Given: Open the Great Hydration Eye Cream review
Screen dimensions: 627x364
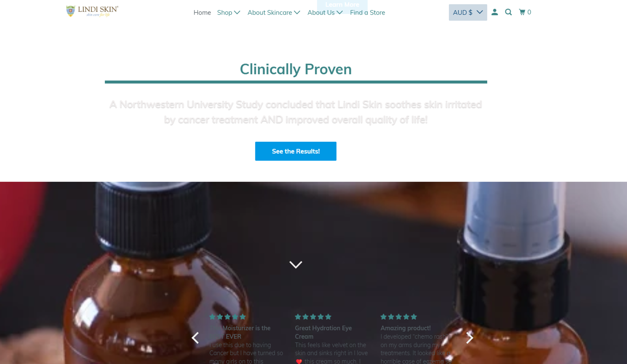Looking at the screenshot, I should (323, 332).
